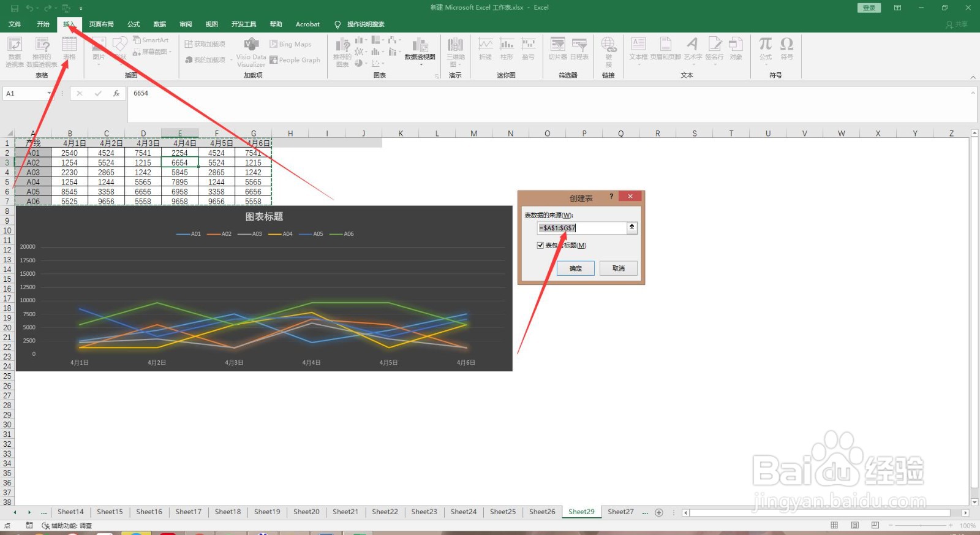Switch to sheet tab Sheet14
Image resolution: width=980 pixels, height=535 pixels.
pos(70,512)
